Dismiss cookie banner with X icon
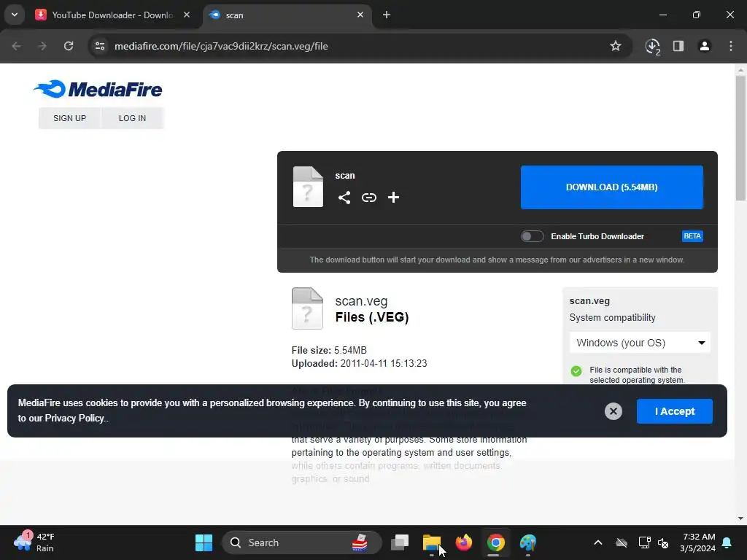747x560 pixels. click(x=613, y=411)
